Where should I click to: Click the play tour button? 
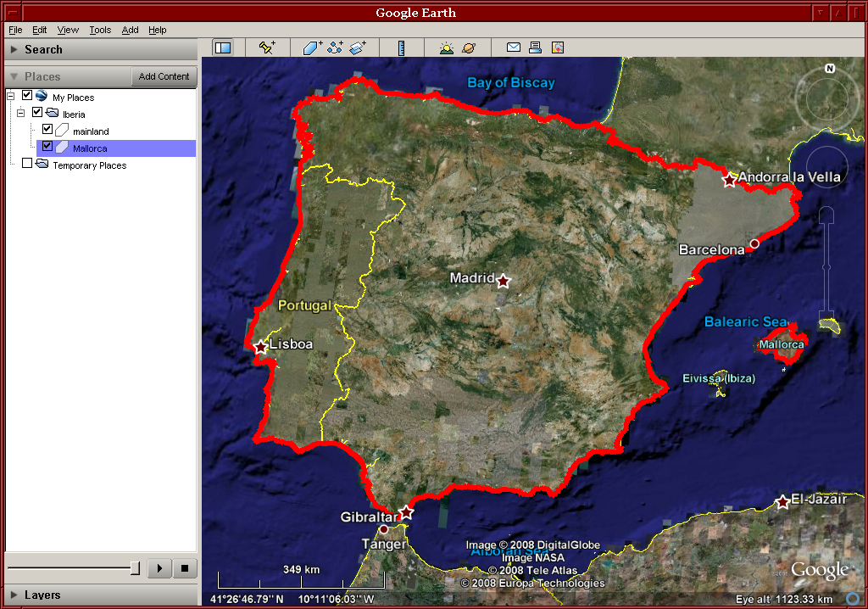pos(159,568)
